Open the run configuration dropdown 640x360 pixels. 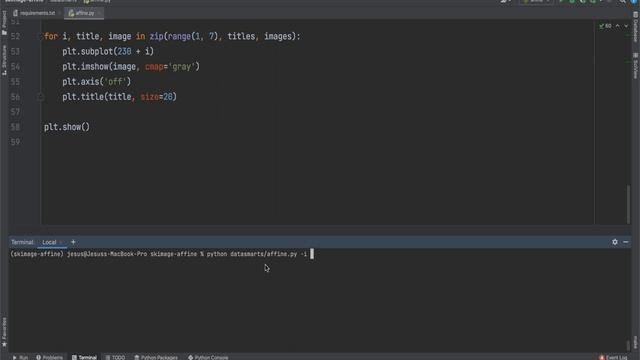[536, 2]
